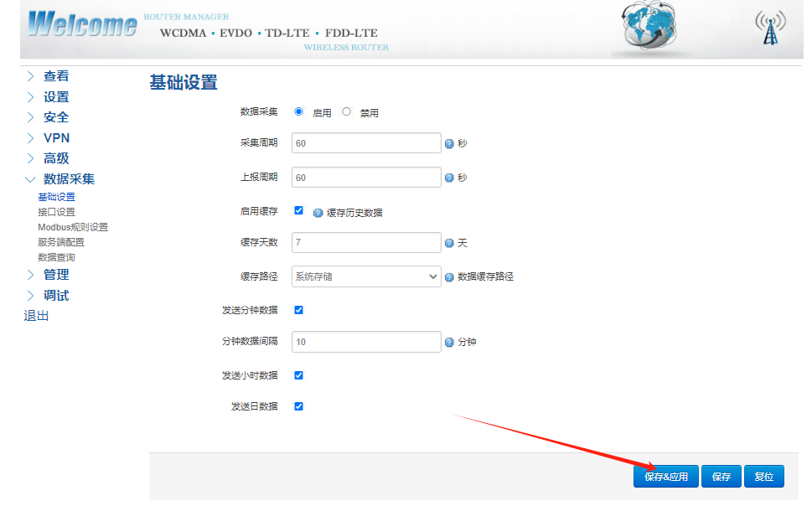Click the 基础设置 page heading
The height and width of the screenshot is (506, 812).
184,82
